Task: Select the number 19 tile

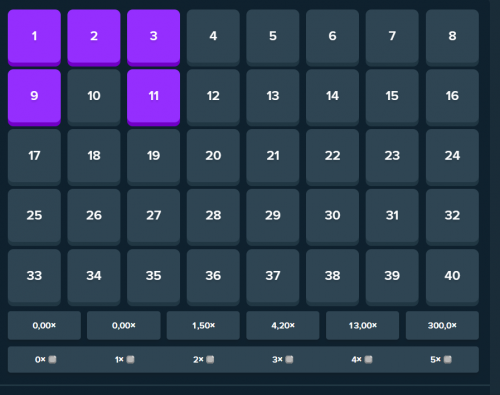Action: [154, 157]
